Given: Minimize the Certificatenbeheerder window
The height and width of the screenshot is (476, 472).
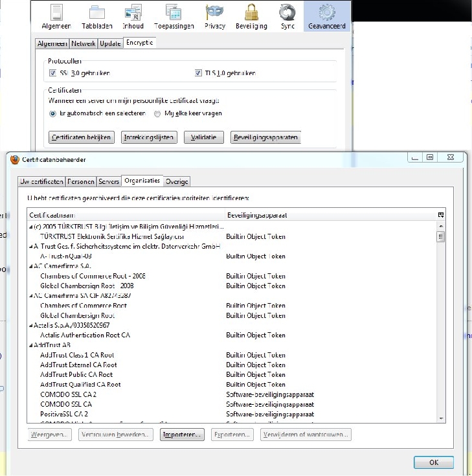Looking at the screenshot, I should pos(415,157).
